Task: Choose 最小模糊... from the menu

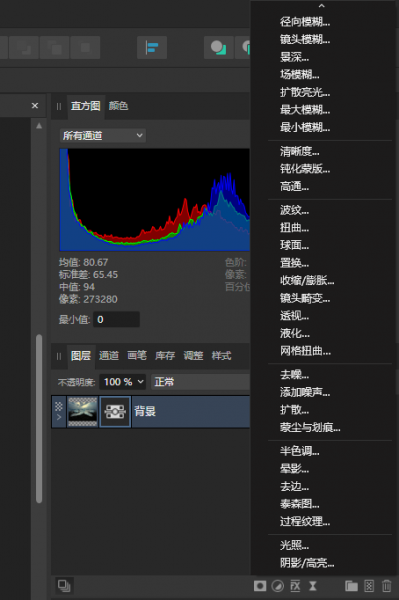Action: pos(305,127)
